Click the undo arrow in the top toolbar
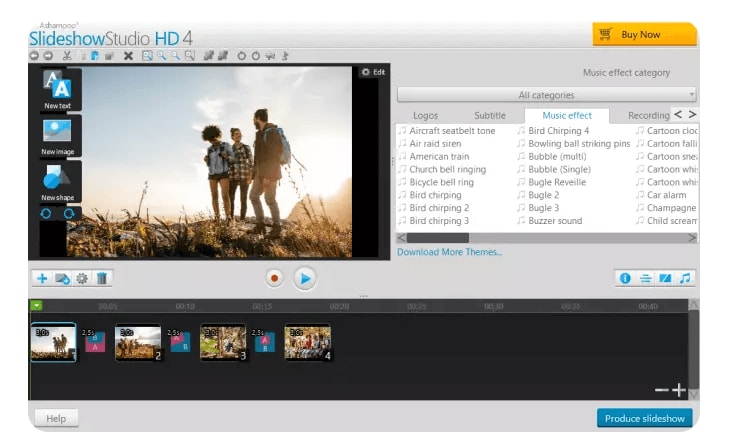This screenshot has height=447, width=732. [34, 56]
